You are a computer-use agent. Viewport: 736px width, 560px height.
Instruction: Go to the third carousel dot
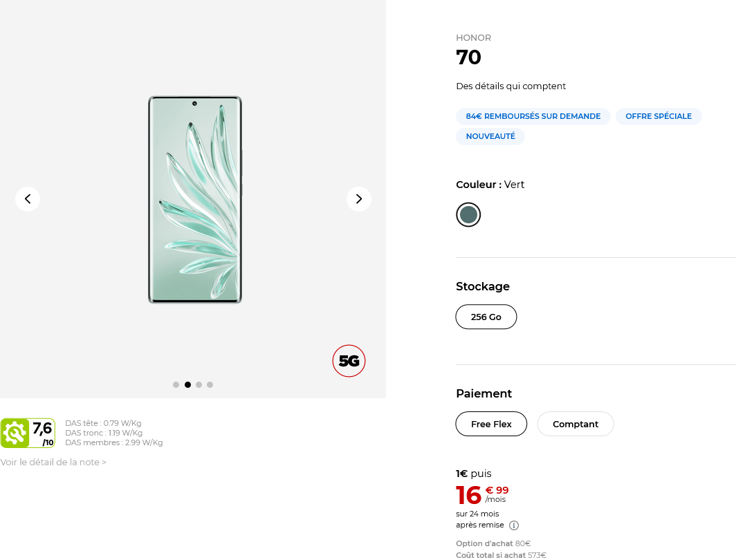point(199,384)
